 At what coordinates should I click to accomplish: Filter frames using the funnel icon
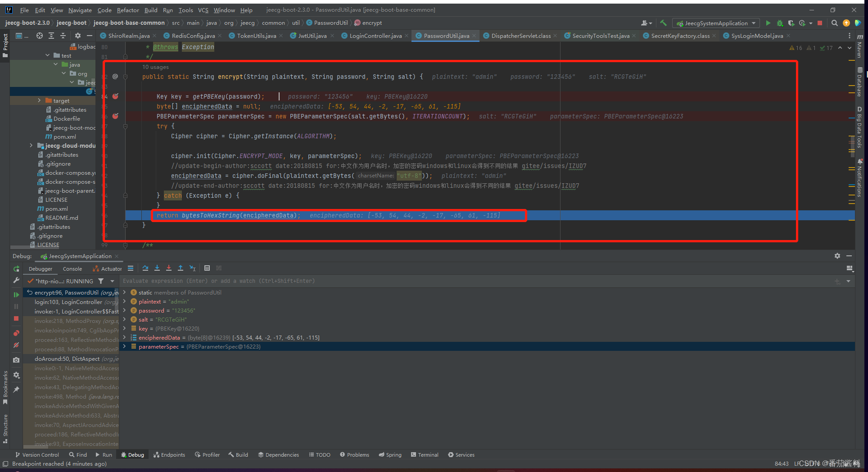coord(101,281)
